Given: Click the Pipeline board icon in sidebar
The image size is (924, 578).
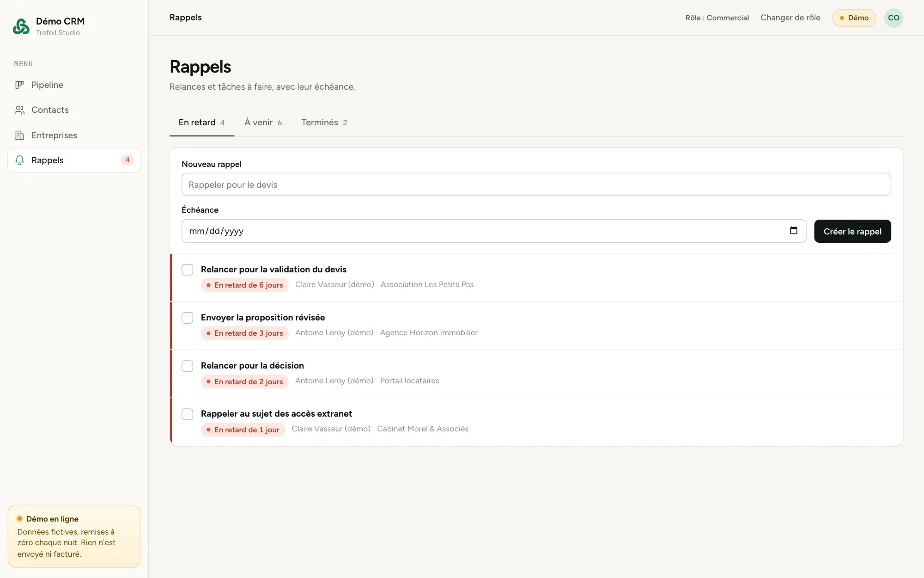Looking at the screenshot, I should pyautogui.click(x=19, y=85).
